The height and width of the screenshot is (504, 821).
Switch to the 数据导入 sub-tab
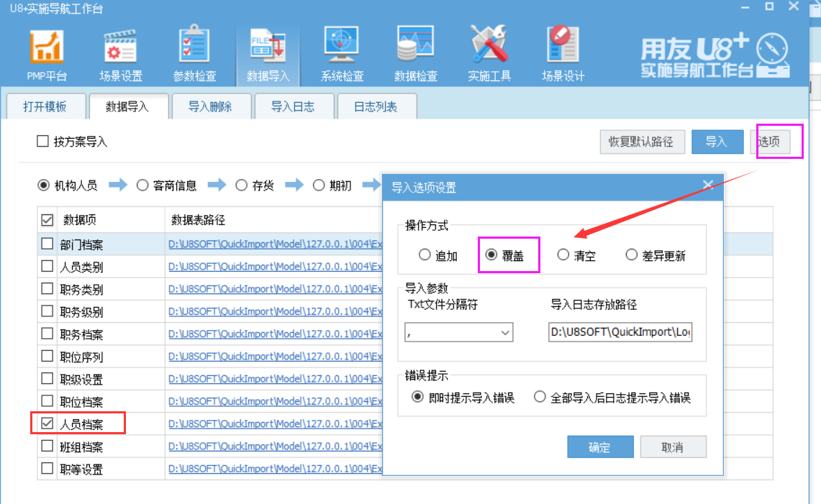click(x=128, y=106)
